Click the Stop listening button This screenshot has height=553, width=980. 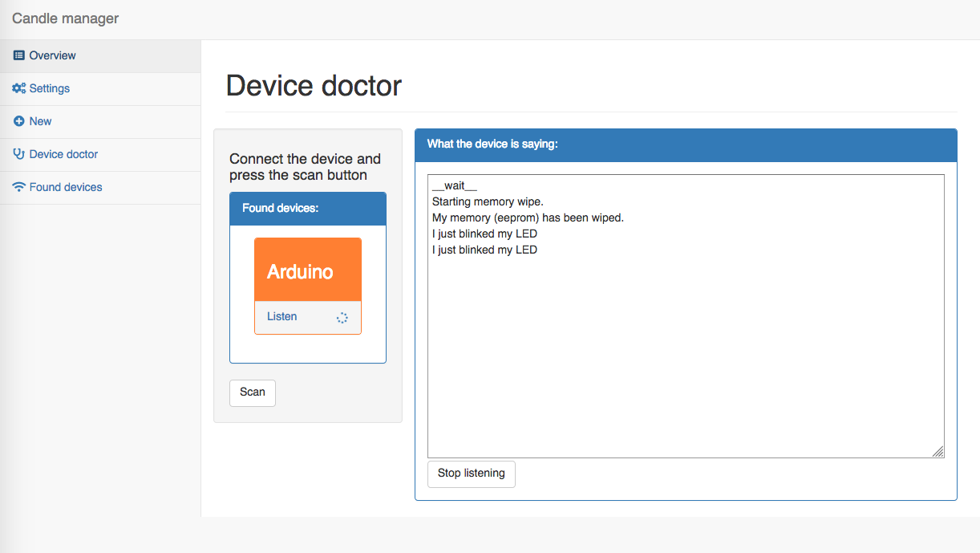[472, 474]
